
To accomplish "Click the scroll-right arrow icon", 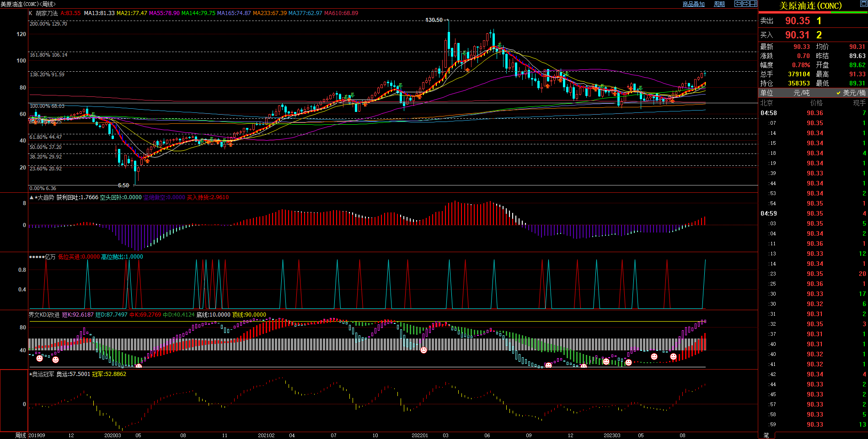I will pos(745,4).
